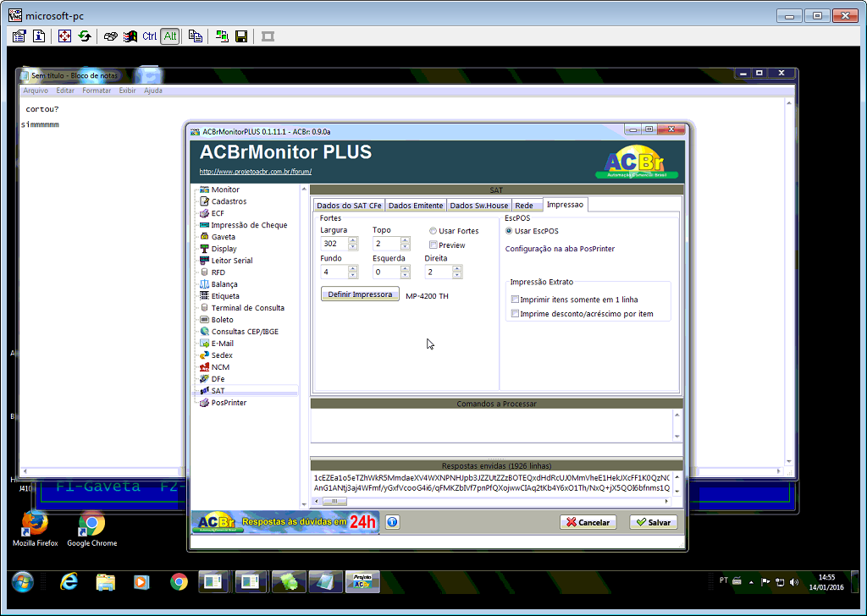Click scroll-right arrow in Respostas enviadas
This screenshot has width=867, height=616.
coord(666,501)
